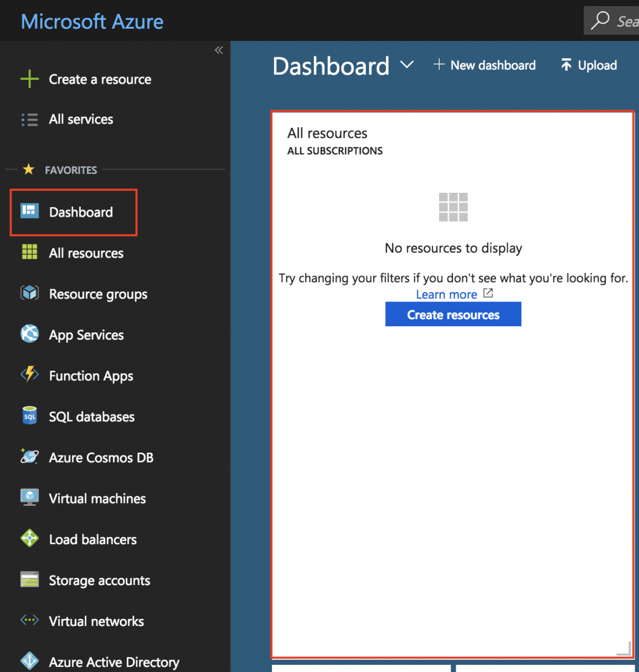Open Azure Cosmos DB
This screenshot has height=672, width=639.
pyautogui.click(x=101, y=458)
